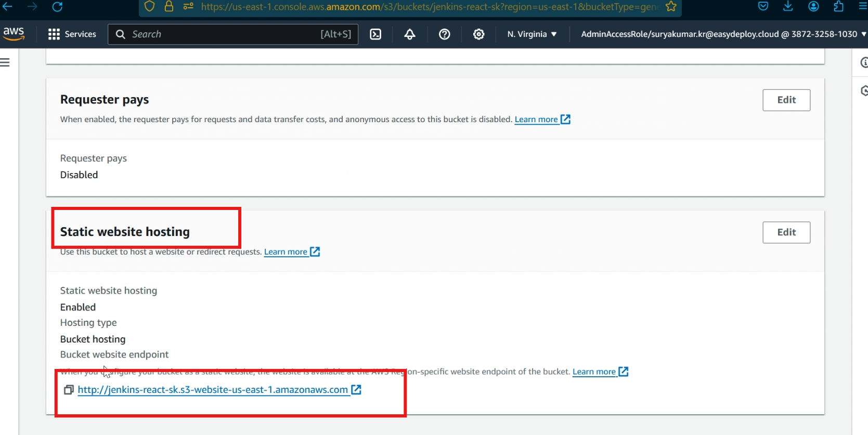The height and width of the screenshot is (435, 868).
Task: Open the help question mark icon
Action: [444, 34]
